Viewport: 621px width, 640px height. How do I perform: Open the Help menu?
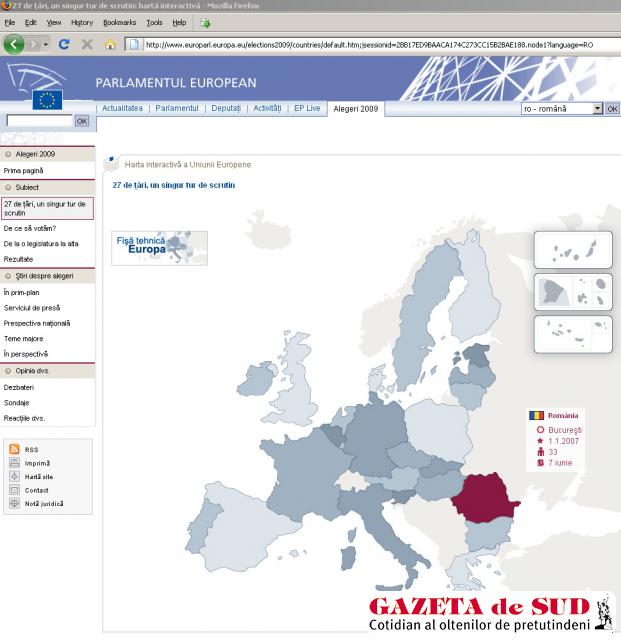pos(179,23)
